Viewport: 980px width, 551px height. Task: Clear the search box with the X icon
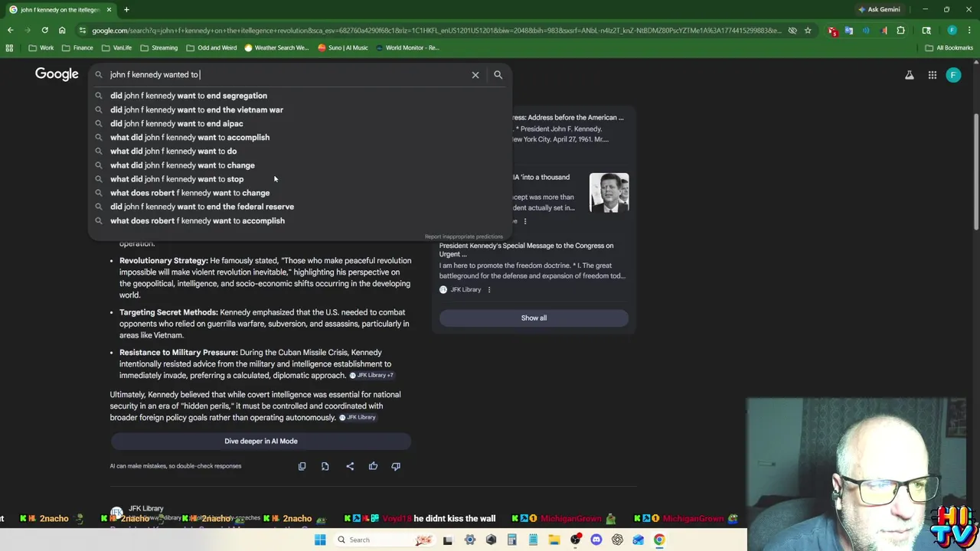(475, 74)
